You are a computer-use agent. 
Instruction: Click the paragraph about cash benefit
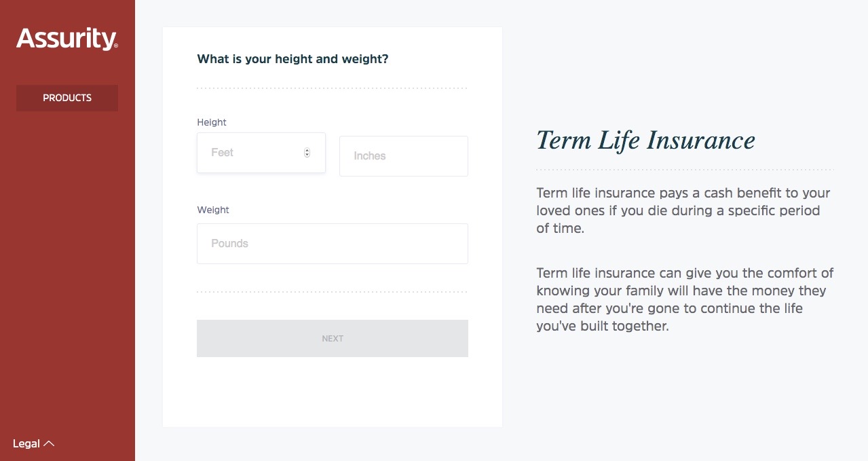[683, 210]
